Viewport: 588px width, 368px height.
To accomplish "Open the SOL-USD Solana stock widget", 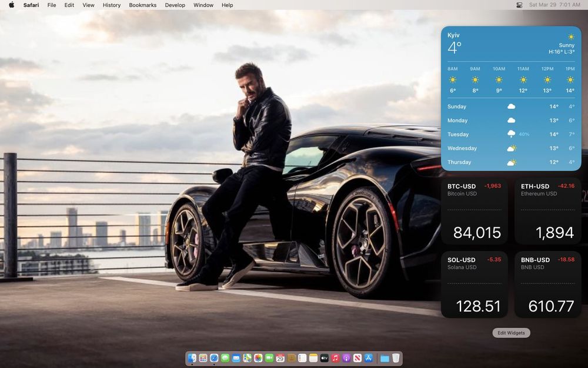I will click(475, 285).
